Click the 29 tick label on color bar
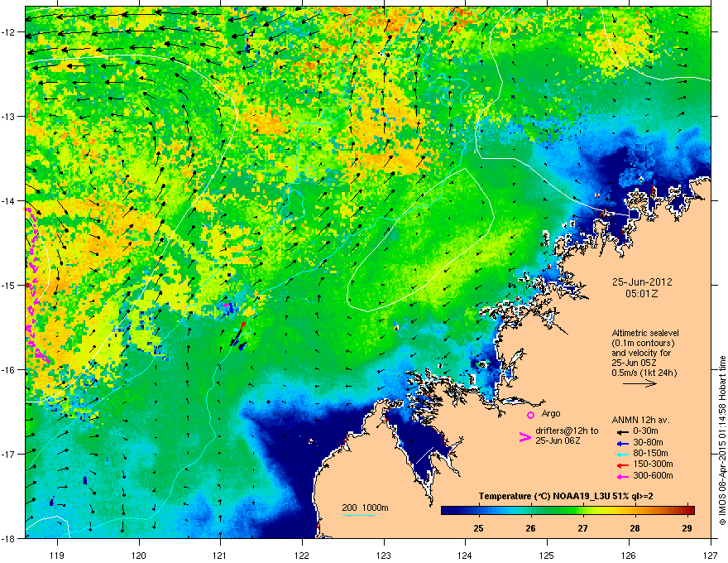This screenshot has width=728, height=563. coord(687,528)
